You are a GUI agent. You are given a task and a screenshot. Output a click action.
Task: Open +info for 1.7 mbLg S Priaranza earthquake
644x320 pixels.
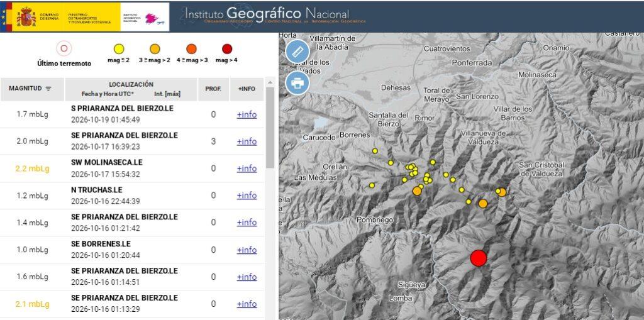click(x=247, y=114)
